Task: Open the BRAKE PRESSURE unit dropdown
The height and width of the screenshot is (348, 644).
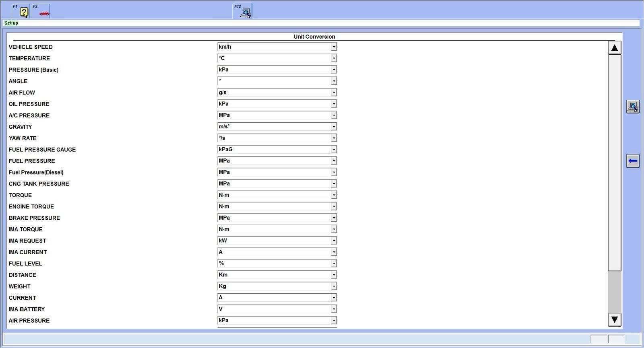Action: 277,218
